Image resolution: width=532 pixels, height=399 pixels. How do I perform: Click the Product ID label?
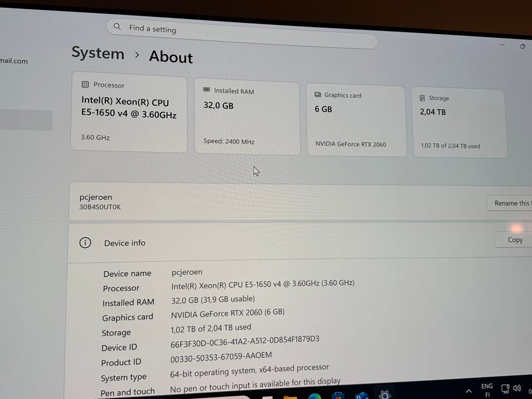[x=121, y=362]
